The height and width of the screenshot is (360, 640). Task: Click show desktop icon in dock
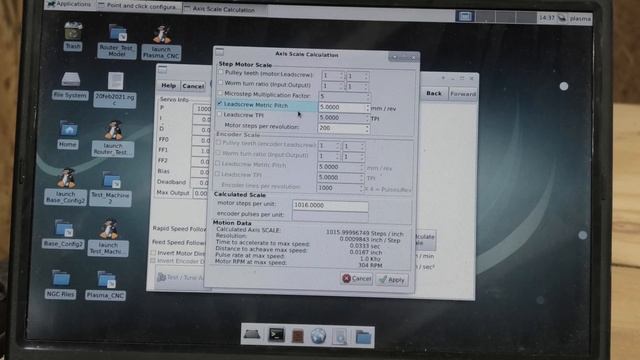coord(252,335)
